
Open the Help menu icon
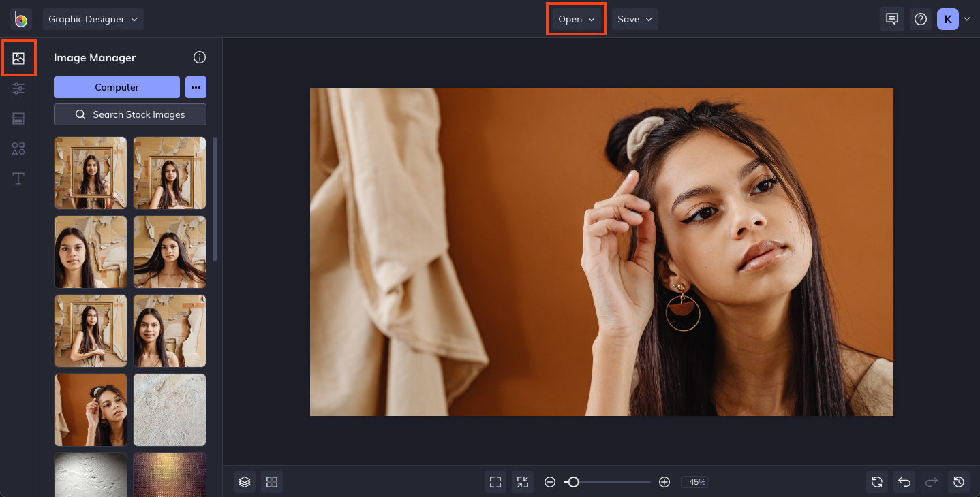pos(920,19)
